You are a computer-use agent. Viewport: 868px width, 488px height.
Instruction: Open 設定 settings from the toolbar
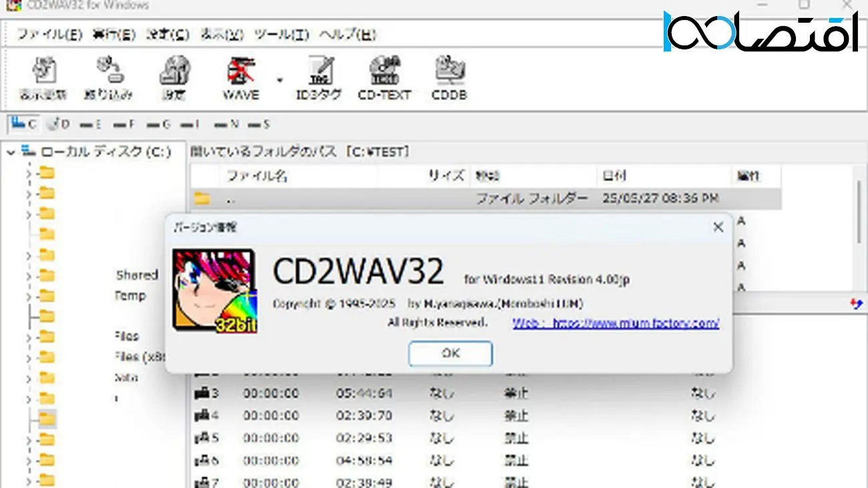(x=174, y=77)
